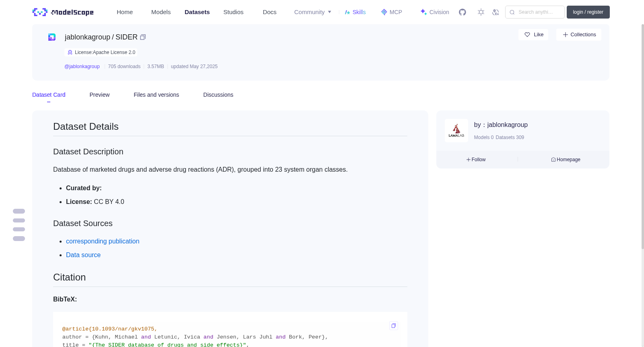Click the '3.57MB' size text
Screen dimensions: 644x347
click(x=156, y=66)
